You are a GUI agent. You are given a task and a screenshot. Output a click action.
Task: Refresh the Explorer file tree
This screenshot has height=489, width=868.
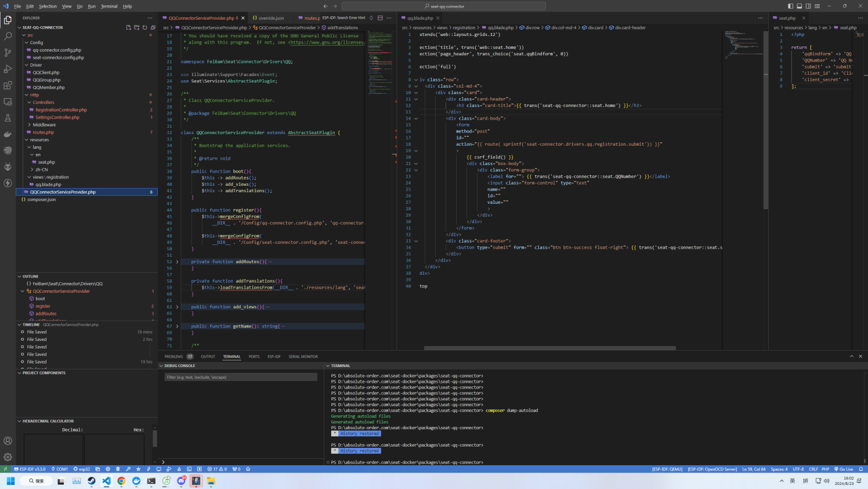(x=145, y=27)
